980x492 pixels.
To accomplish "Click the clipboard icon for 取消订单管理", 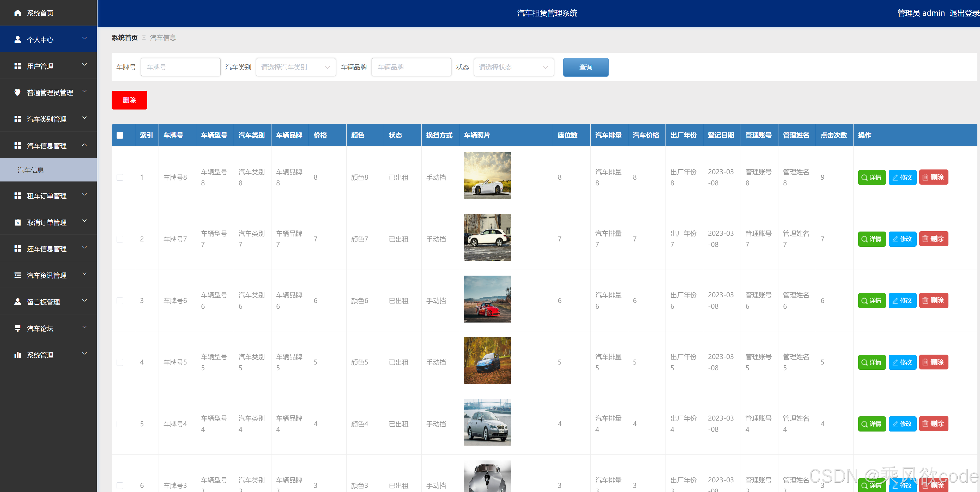I will [17, 222].
